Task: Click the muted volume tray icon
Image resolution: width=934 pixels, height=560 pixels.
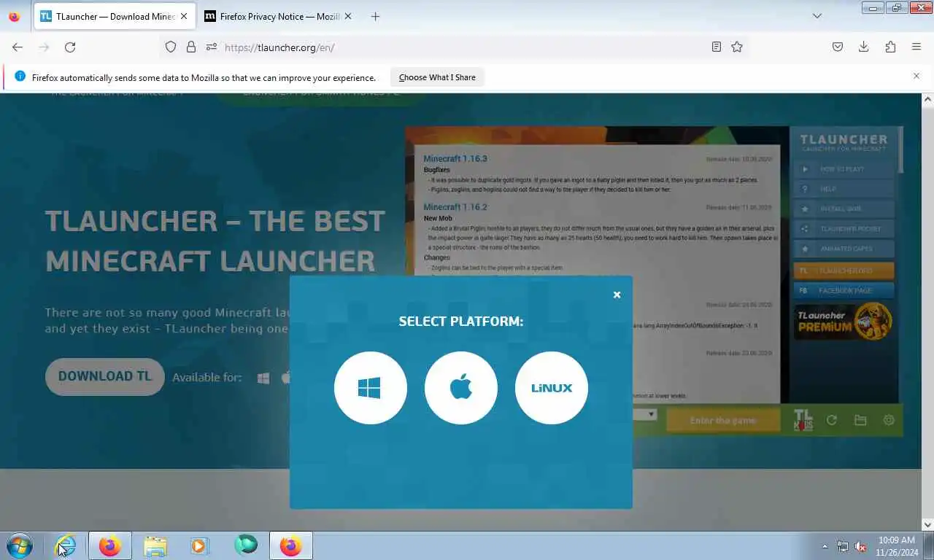Action: click(860, 546)
